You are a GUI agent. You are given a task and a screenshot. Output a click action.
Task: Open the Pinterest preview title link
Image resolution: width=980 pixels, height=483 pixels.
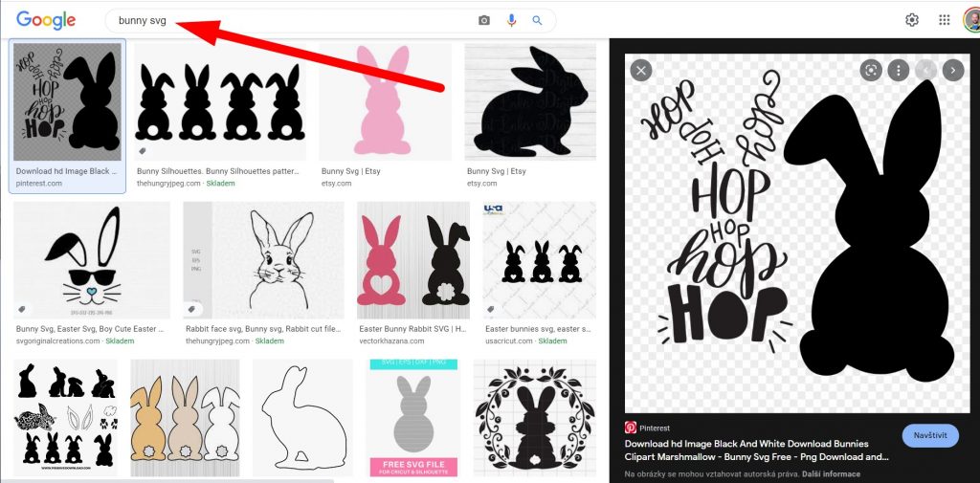[x=746, y=450]
